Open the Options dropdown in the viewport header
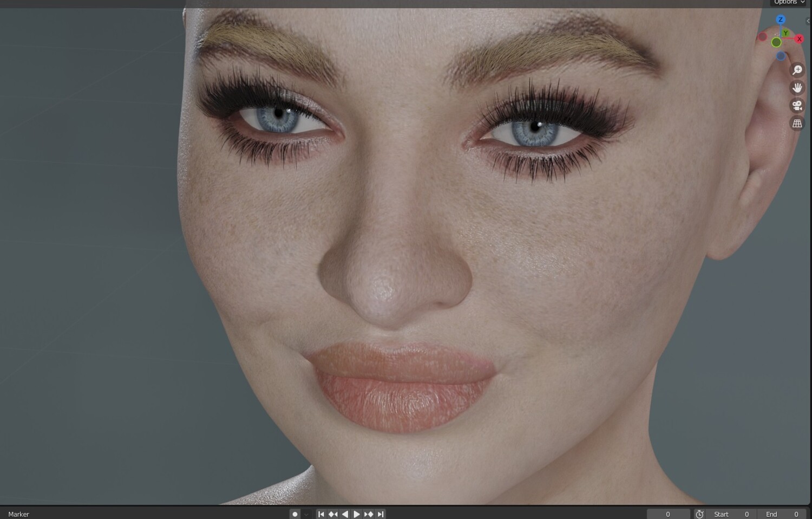 click(789, 3)
